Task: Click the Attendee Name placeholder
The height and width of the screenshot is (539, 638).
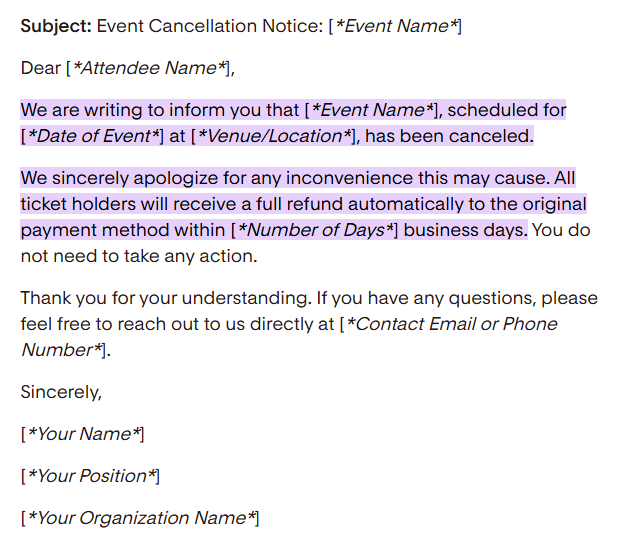Action: pyautogui.click(x=148, y=68)
